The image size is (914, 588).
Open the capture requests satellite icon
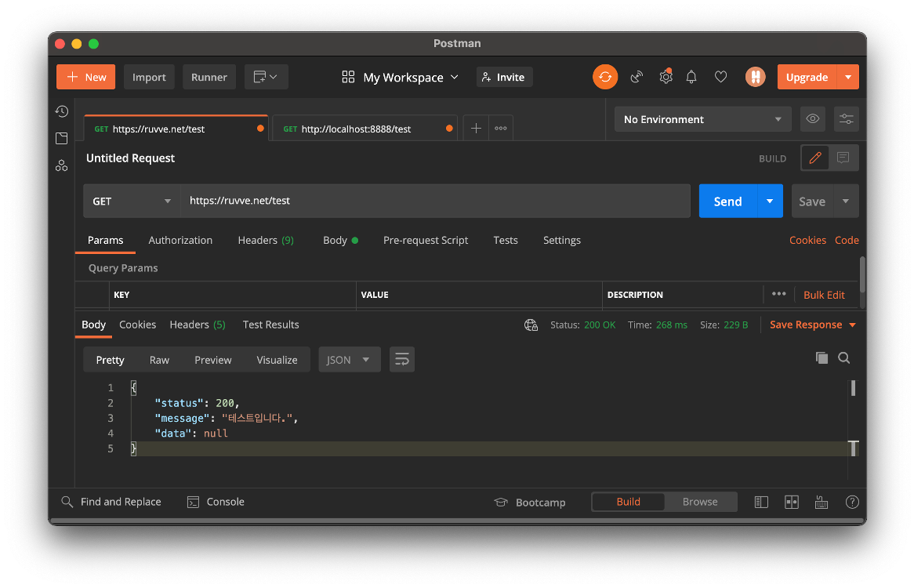[637, 77]
